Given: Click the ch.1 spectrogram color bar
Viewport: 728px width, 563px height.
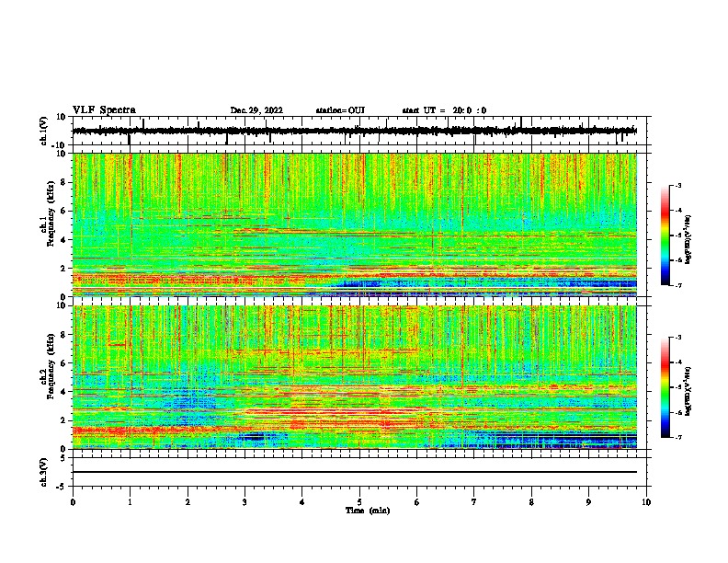Looking at the screenshot, I should click(665, 235).
